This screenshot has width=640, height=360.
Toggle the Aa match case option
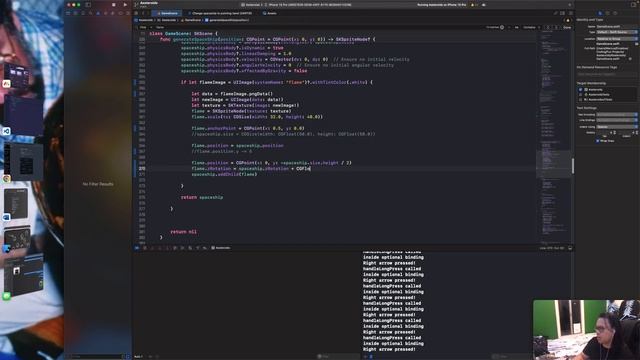[x=517, y=27]
